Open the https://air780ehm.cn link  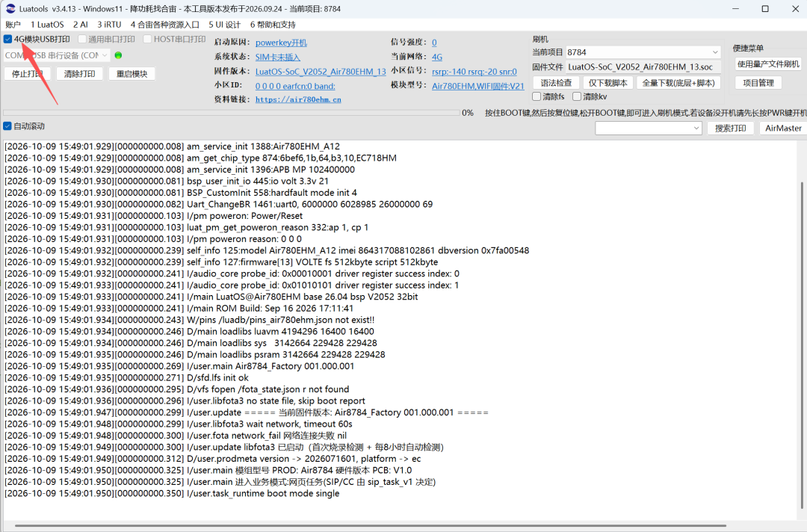298,100
